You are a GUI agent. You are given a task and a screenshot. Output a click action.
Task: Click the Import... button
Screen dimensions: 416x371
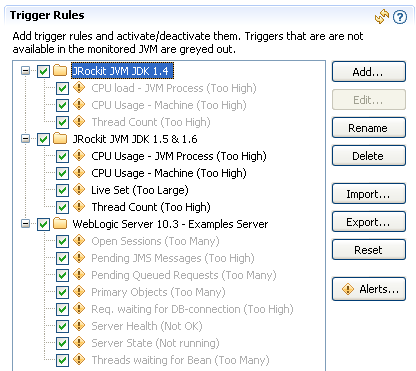[369, 194]
